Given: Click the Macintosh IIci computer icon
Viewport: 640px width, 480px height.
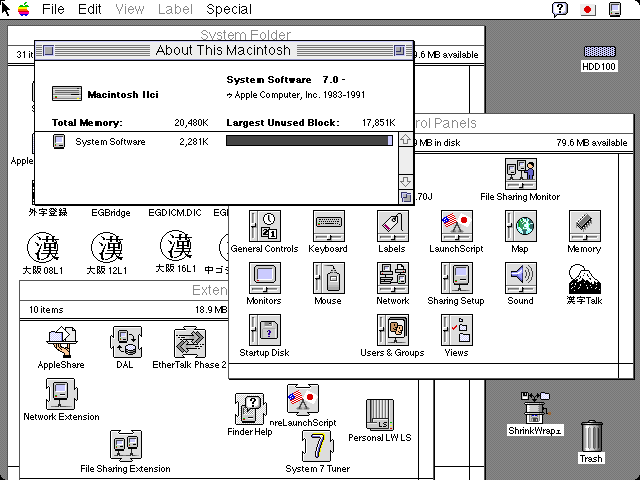Looking at the screenshot, I should (67, 94).
